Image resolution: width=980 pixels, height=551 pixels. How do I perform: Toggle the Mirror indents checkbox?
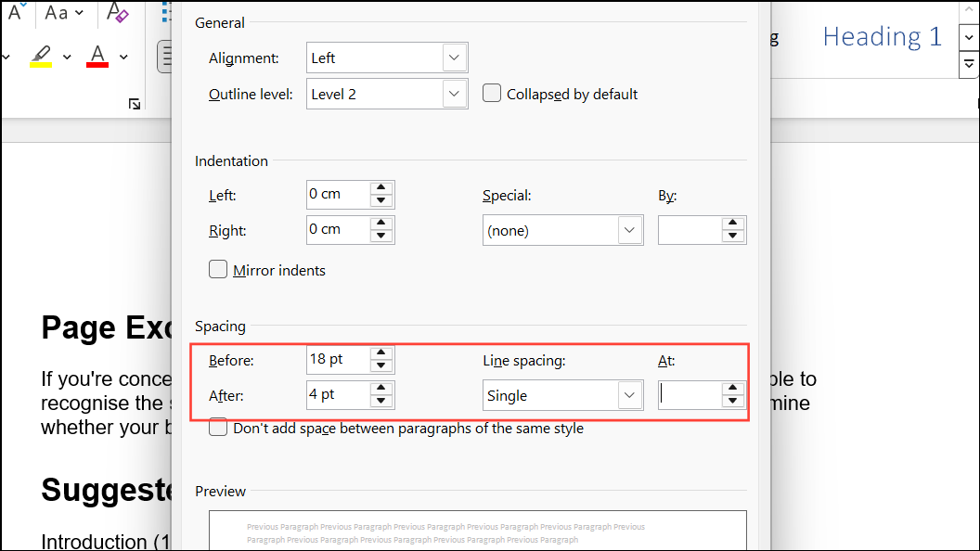tap(218, 269)
